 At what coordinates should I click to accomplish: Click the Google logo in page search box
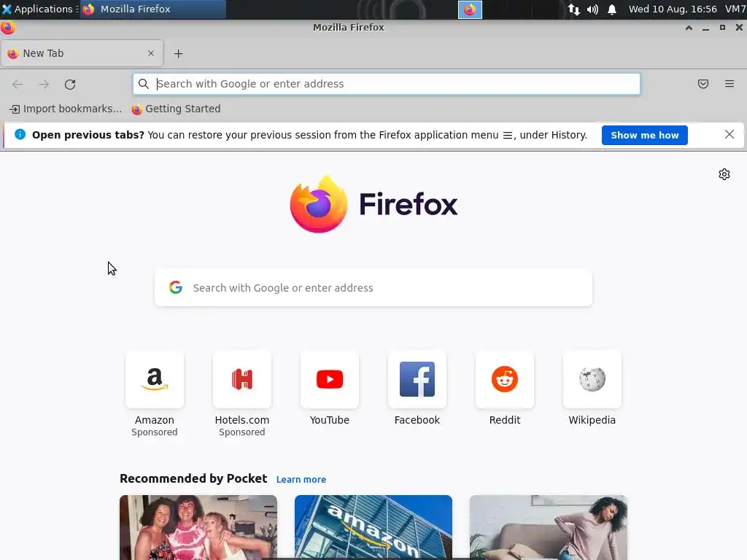pos(176,287)
